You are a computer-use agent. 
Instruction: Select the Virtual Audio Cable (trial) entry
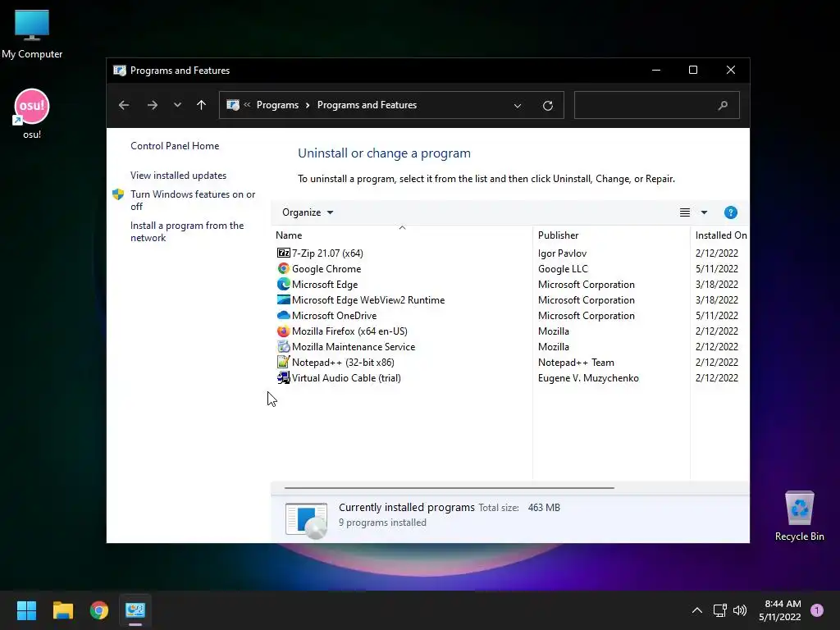pyautogui.click(x=346, y=377)
